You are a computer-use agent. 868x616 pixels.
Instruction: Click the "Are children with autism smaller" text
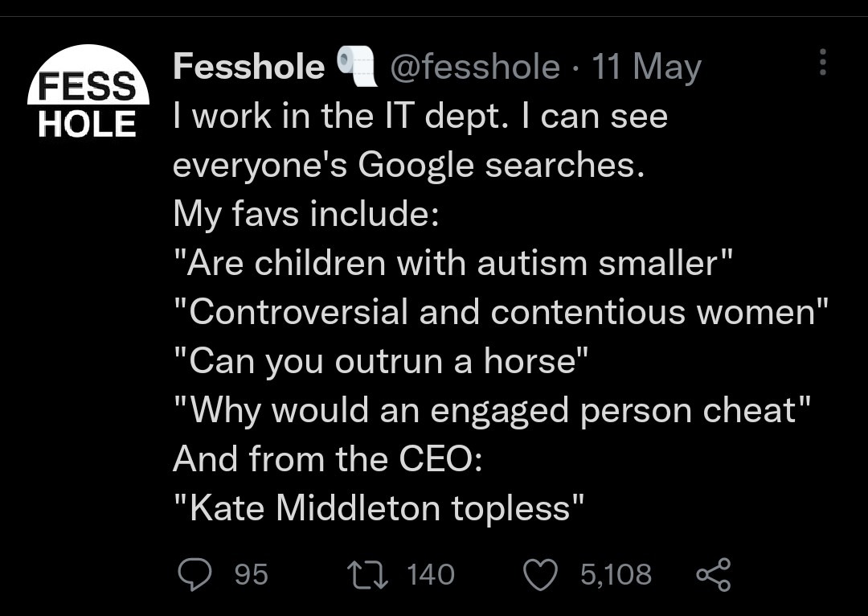pyautogui.click(x=454, y=265)
